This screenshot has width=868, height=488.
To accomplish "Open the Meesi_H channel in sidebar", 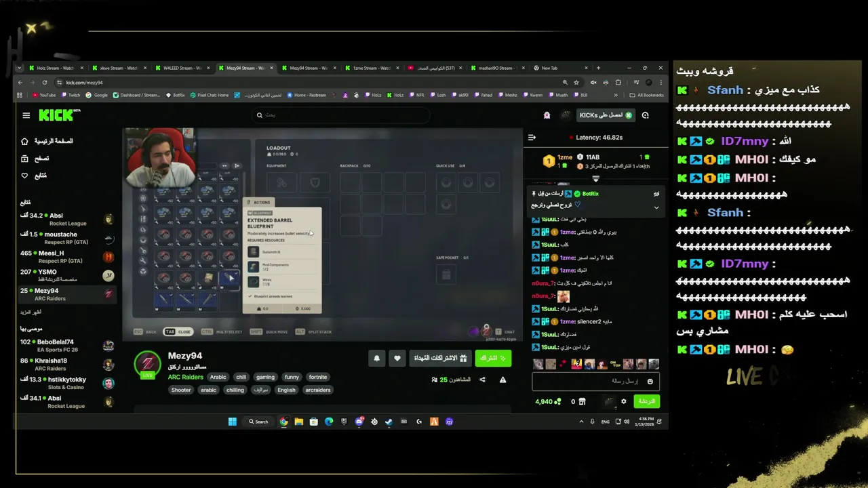I will pos(68,257).
